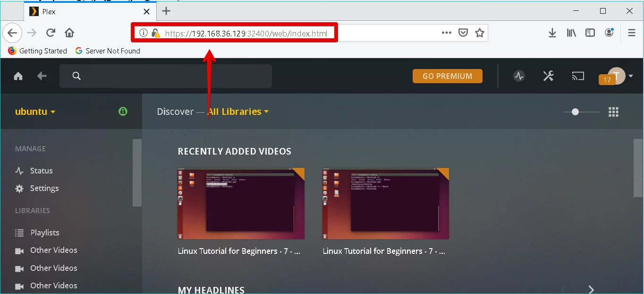The image size is (644, 294).
Task: Open Settings in the sidebar
Action: (37, 188)
